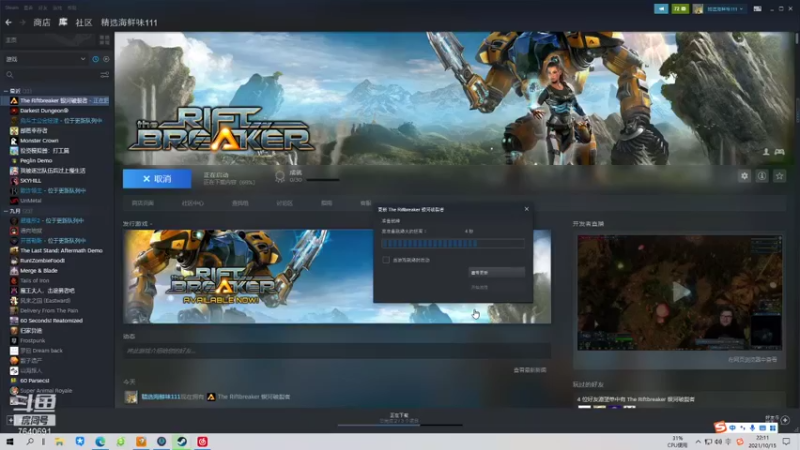Open downloads status at window bottom
This screenshot has width=800, height=450.
[x=399, y=418]
